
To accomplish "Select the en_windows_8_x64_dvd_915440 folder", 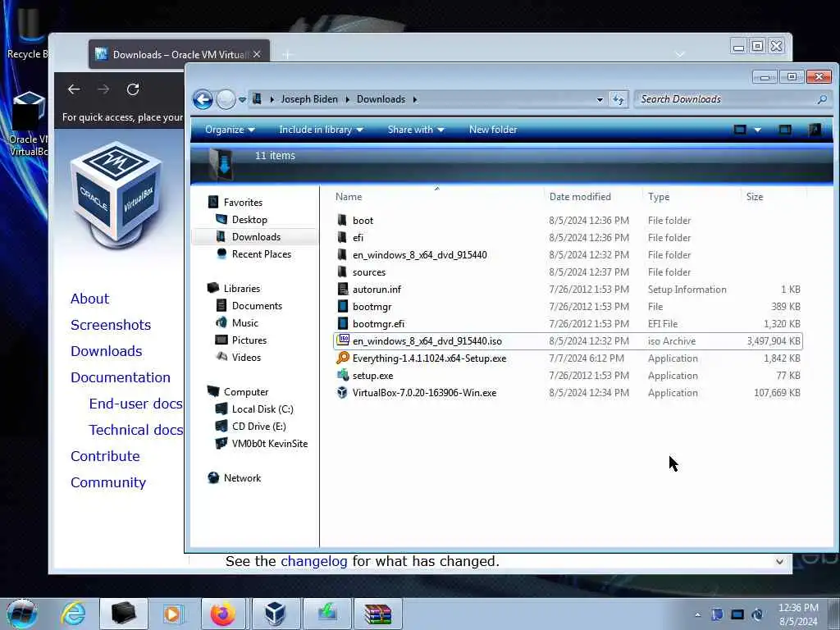I will click(x=568, y=254).
